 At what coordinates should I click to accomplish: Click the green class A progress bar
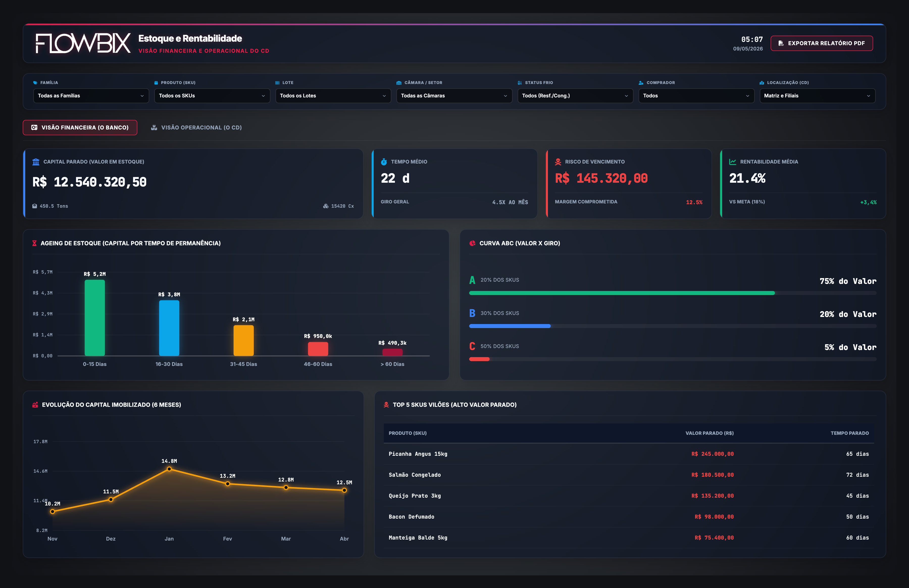coord(622,293)
